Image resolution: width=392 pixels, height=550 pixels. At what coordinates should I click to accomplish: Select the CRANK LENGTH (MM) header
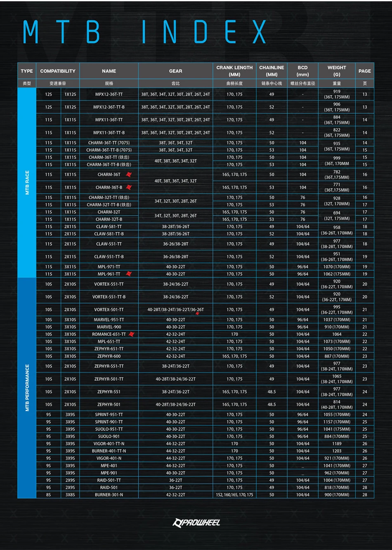point(234,71)
